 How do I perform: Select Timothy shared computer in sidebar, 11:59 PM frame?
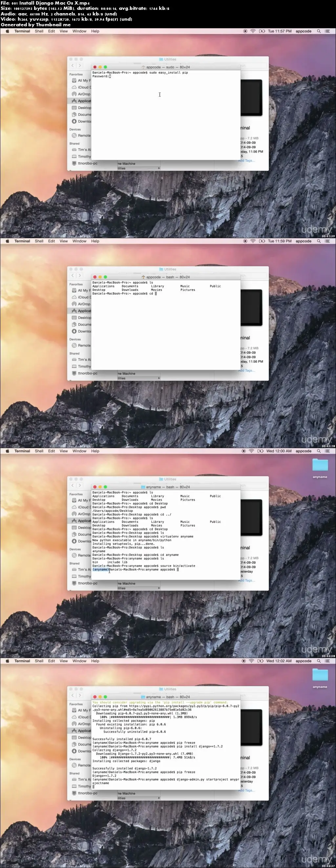(x=81, y=366)
